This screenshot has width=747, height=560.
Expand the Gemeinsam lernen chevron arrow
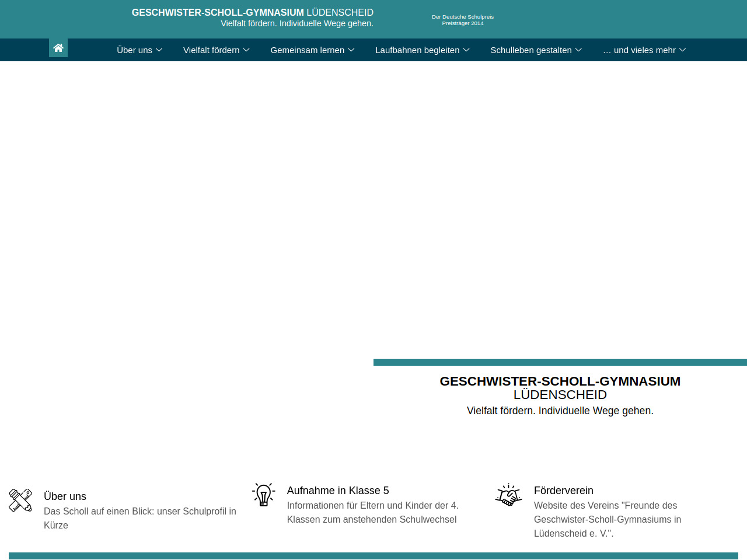[351, 50]
